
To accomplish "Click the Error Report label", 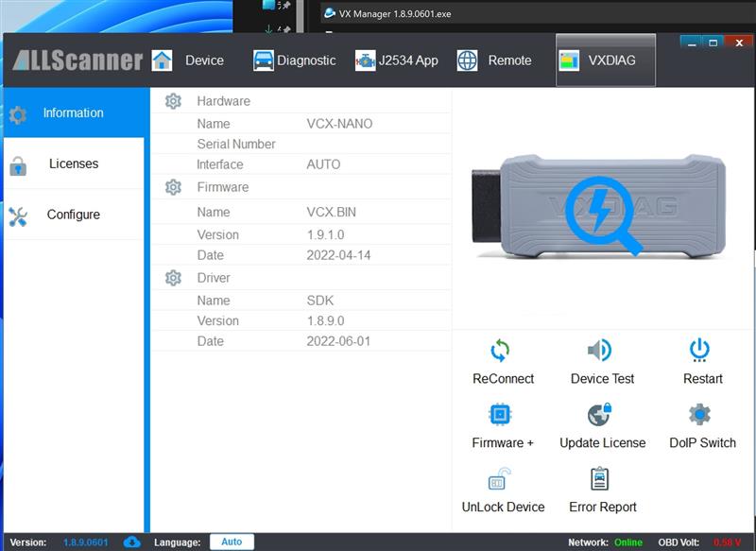I will tap(603, 508).
